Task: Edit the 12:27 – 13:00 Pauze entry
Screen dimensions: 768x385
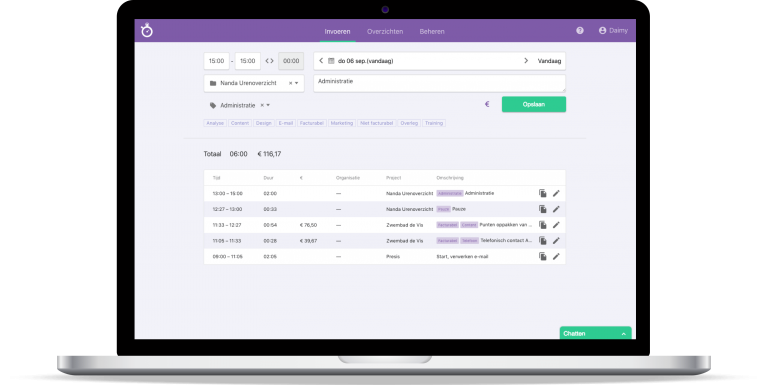Action: pyautogui.click(x=556, y=209)
